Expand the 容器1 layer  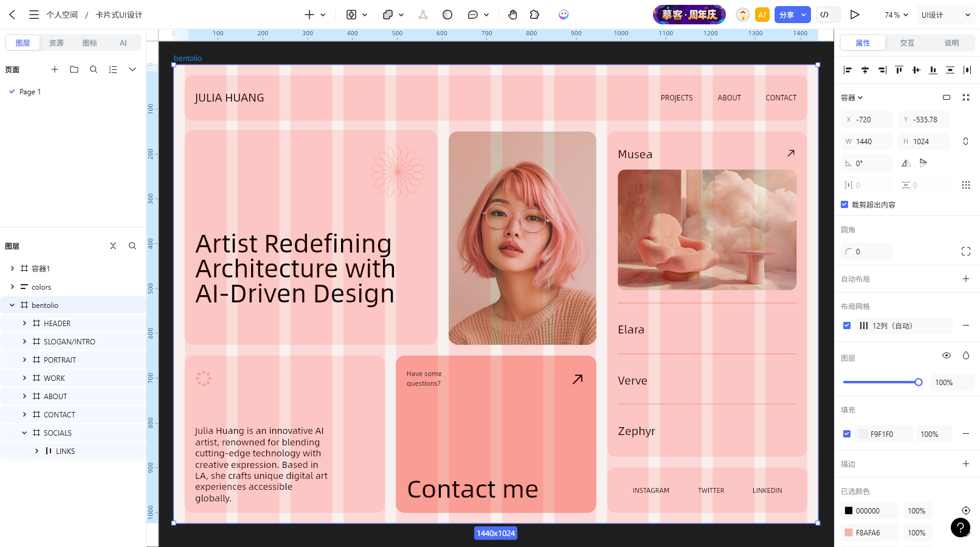pos(12,268)
